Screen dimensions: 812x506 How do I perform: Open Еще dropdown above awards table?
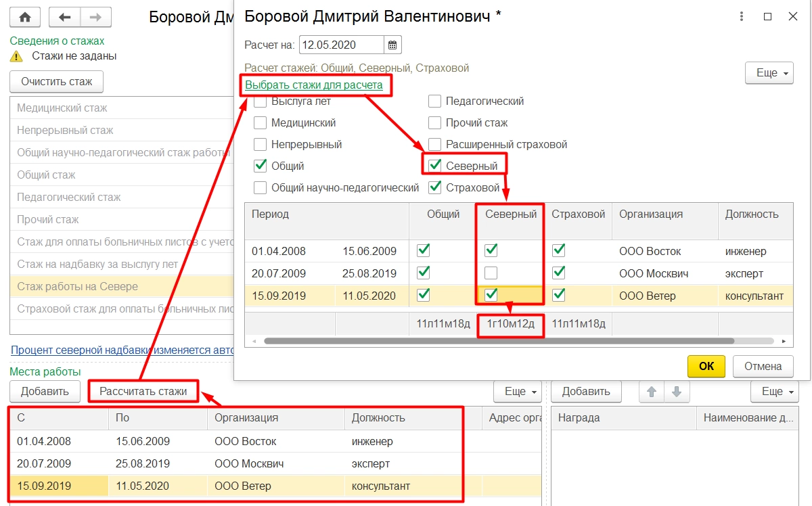(774, 391)
